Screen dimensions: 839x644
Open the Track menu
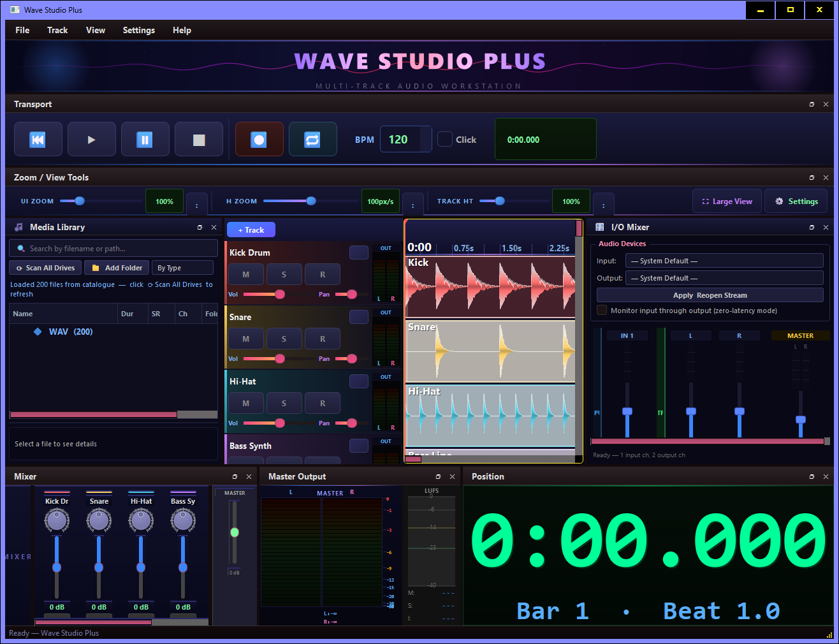57,30
